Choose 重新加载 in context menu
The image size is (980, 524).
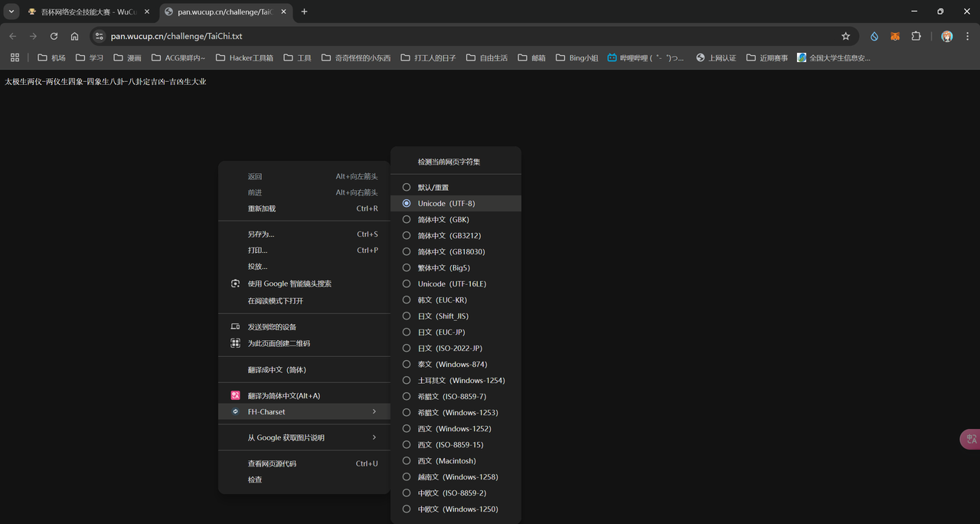pyautogui.click(x=304, y=208)
